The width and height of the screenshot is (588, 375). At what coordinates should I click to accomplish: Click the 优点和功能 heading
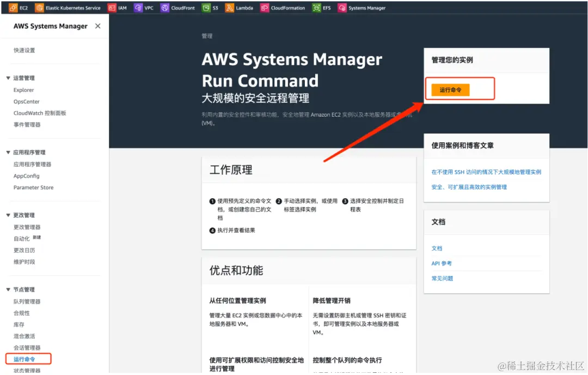coord(236,271)
